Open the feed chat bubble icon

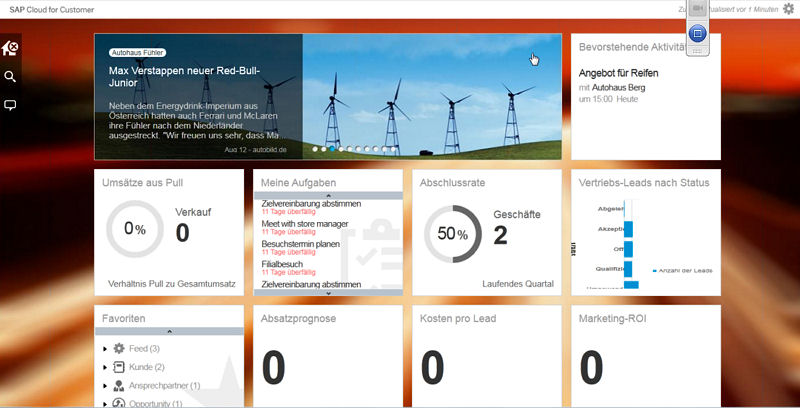[10, 106]
